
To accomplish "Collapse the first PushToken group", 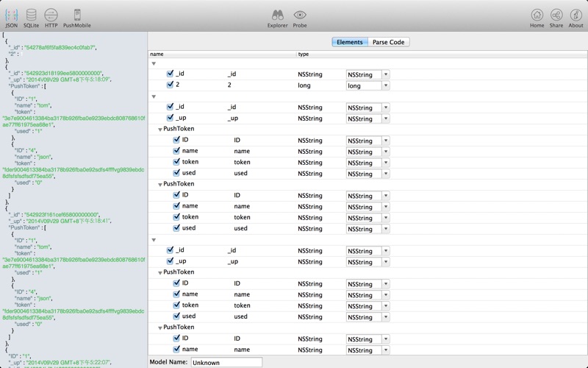I will tap(160, 130).
